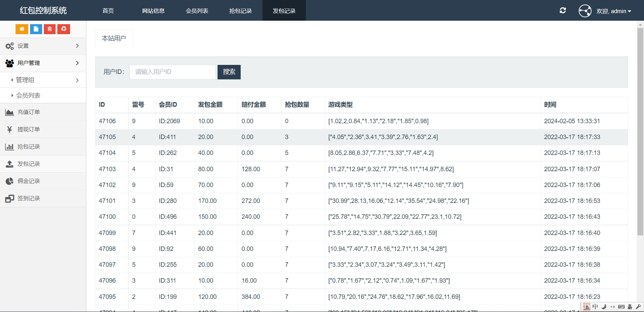Click the yen icon beside 提现订单
644x312 pixels.
pos(10,129)
